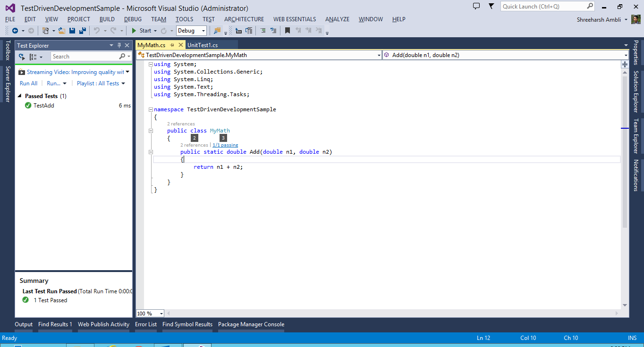Click the Save All toolbar icon
The image size is (644, 347).
[83, 31]
